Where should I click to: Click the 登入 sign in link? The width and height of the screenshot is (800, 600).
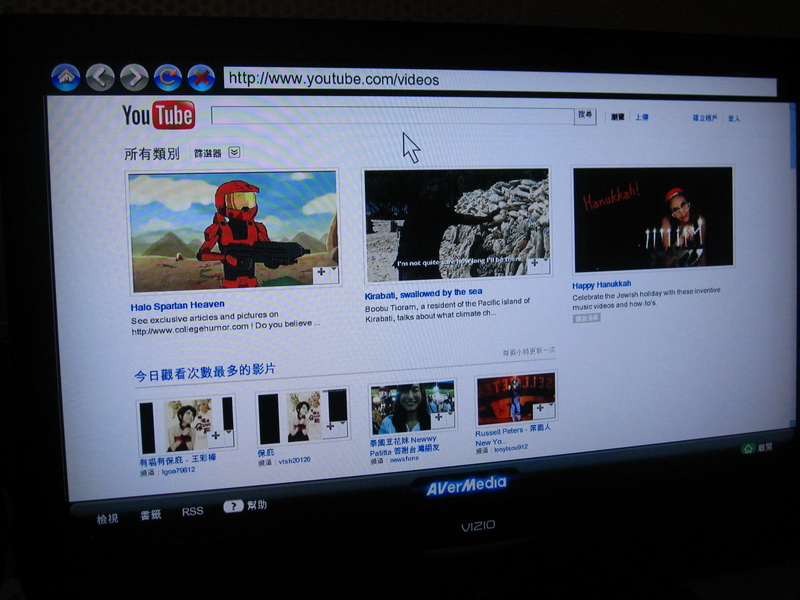[734, 118]
